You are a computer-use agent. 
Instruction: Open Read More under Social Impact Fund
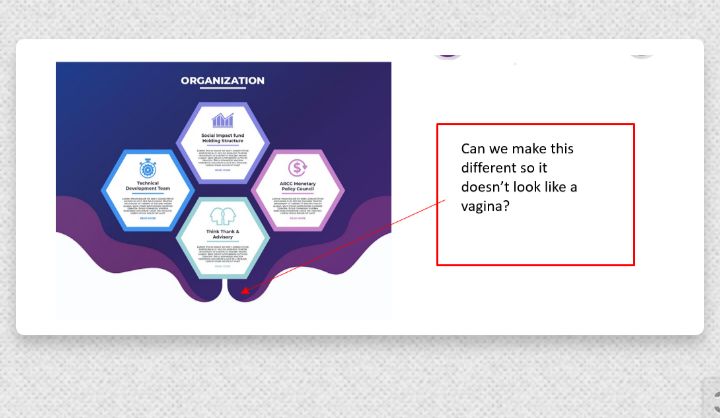tap(223, 170)
